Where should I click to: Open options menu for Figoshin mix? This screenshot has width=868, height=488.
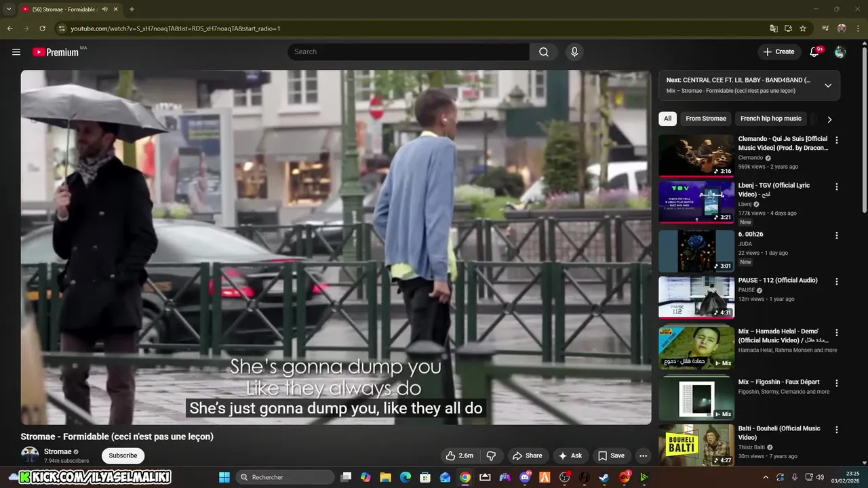pyautogui.click(x=836, y=383)
